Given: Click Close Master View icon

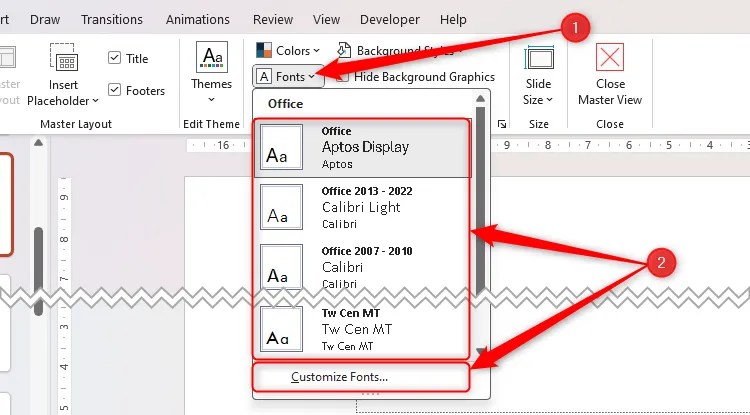Looking at the screenshot, I should point(610,57).
